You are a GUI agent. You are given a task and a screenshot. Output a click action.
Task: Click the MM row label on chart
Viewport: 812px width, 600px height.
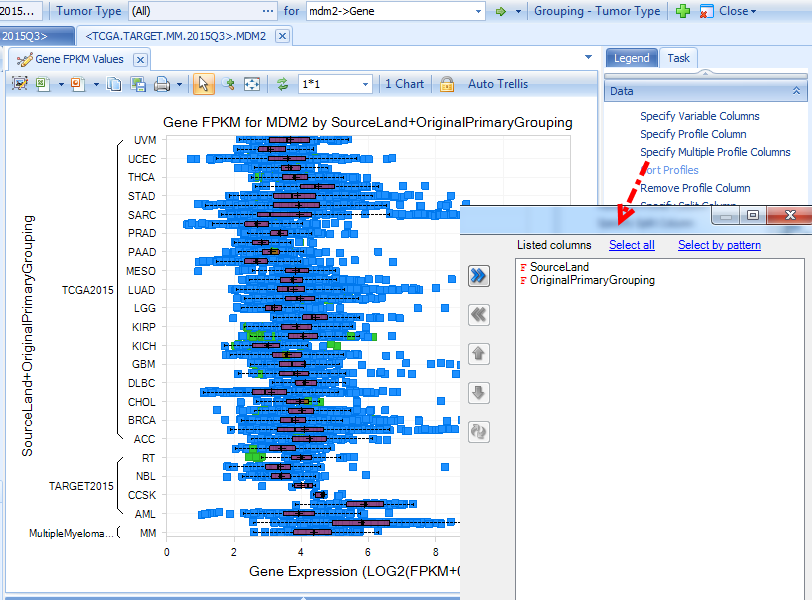point(148,533)
